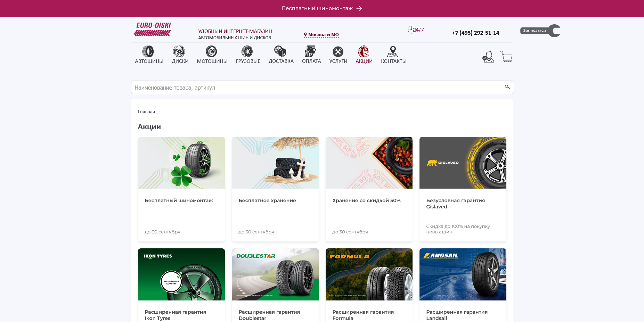The width and height of the screenshot is (644, 322).
Task: Open the Doublestar promo image
Action: click(x=275, y=274)
